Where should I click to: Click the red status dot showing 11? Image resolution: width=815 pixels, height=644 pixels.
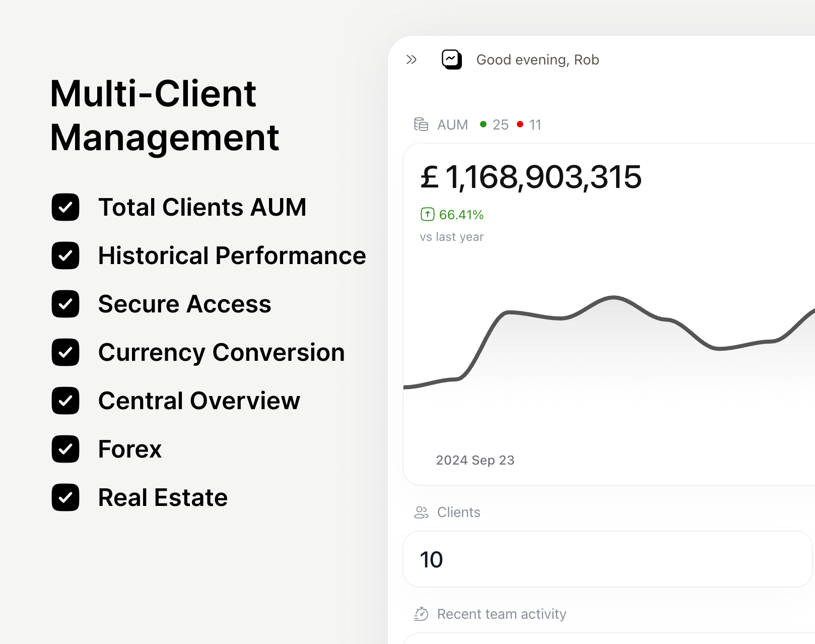pos(520,124)
